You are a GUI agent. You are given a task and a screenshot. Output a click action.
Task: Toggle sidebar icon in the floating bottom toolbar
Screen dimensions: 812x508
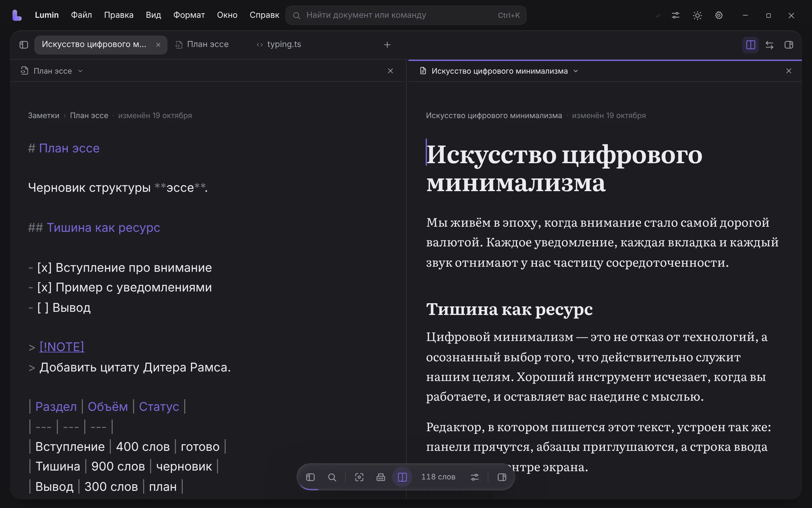pyautogui.click(x=311, y=477)
